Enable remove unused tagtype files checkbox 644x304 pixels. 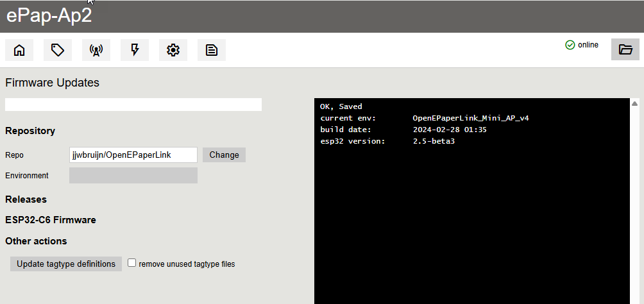(132, 263)
